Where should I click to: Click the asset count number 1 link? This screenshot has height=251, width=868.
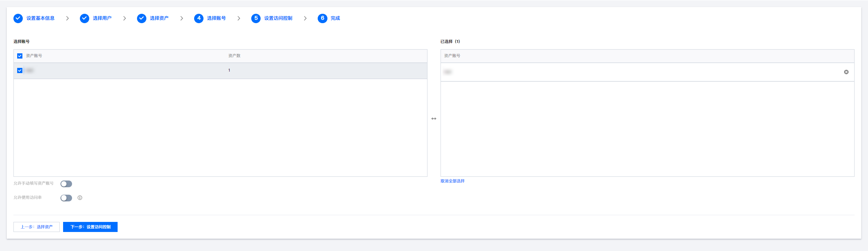[x=229, y=70]
